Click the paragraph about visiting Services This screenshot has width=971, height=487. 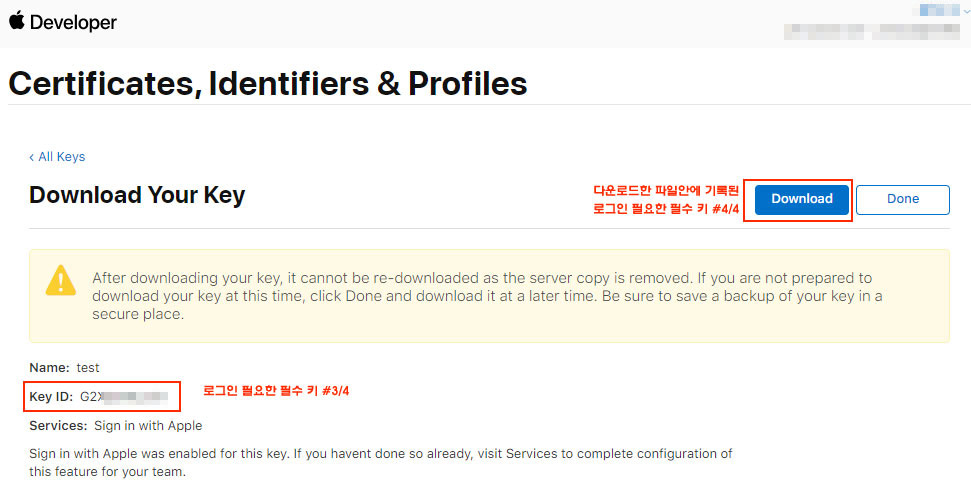[381, 462]
